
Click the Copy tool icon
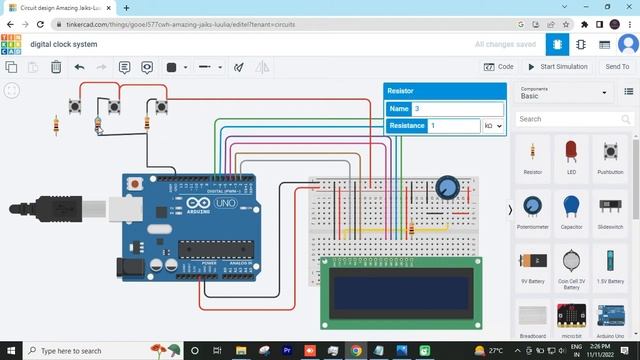point(11,67)
